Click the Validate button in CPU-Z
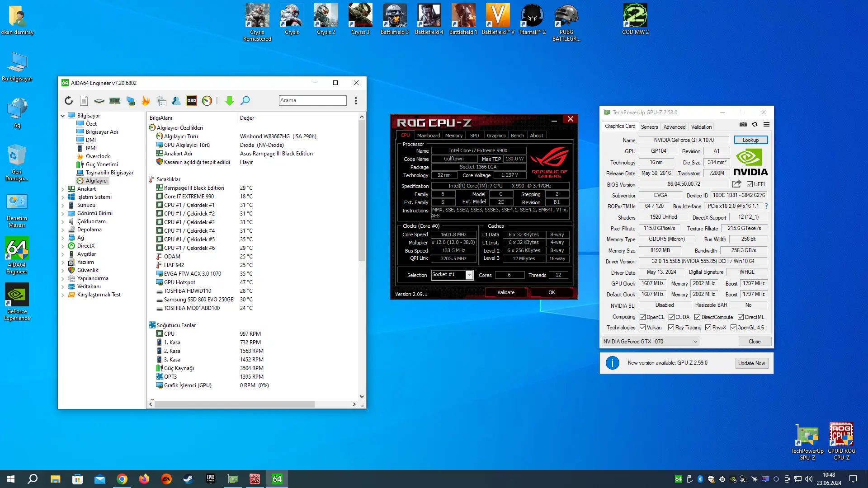 click(x=506, y=292)
